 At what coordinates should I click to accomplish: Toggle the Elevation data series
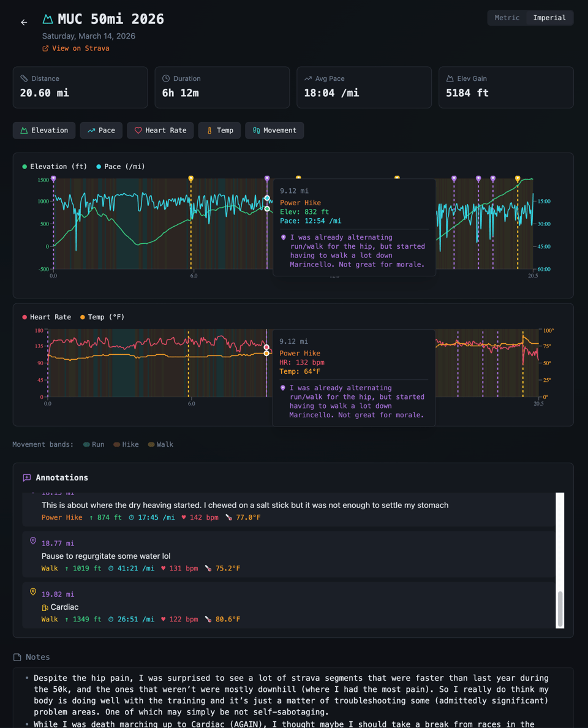pos(44,130)
